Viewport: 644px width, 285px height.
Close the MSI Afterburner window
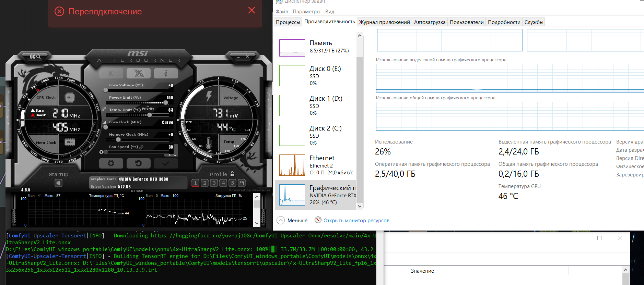click(x=247, y=57)
